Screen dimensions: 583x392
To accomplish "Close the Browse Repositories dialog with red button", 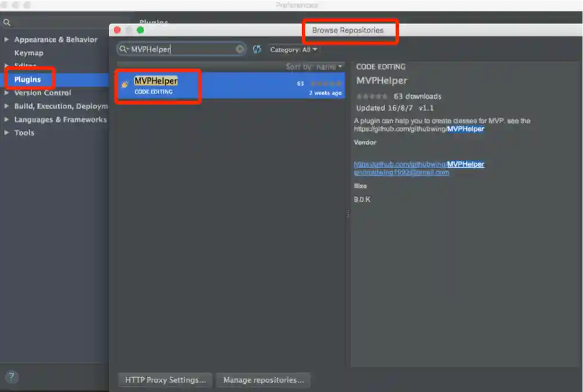I will (117, 30).
